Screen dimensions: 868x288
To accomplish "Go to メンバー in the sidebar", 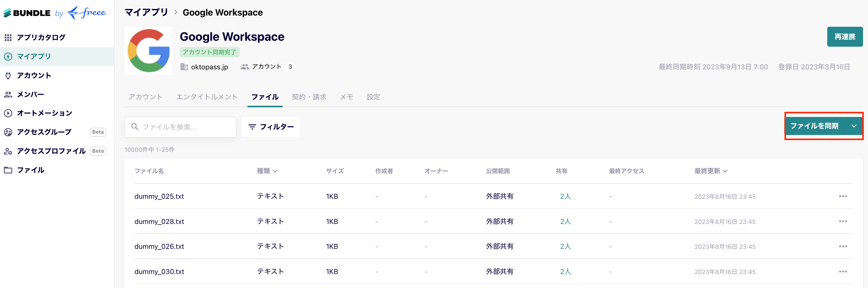I will [x=30, y=94].
